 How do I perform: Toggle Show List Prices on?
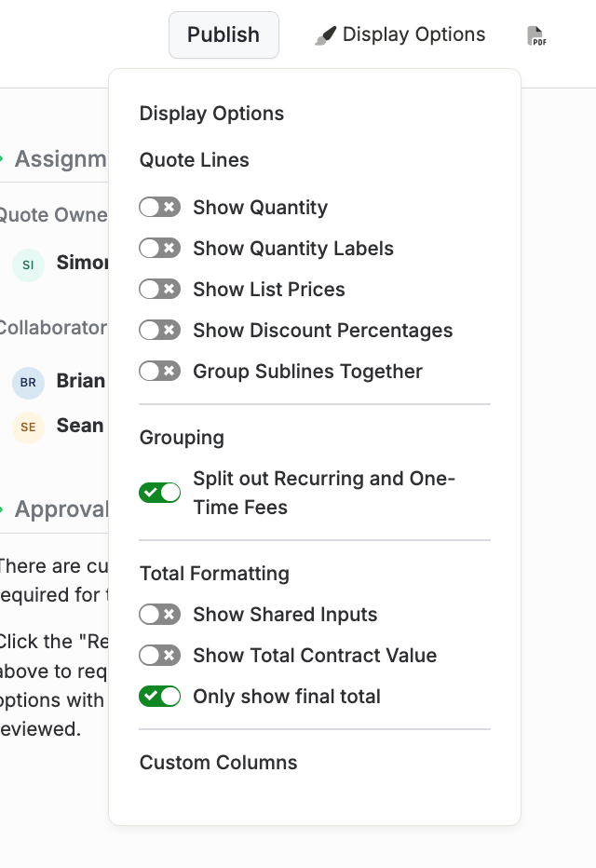(159, 289)
